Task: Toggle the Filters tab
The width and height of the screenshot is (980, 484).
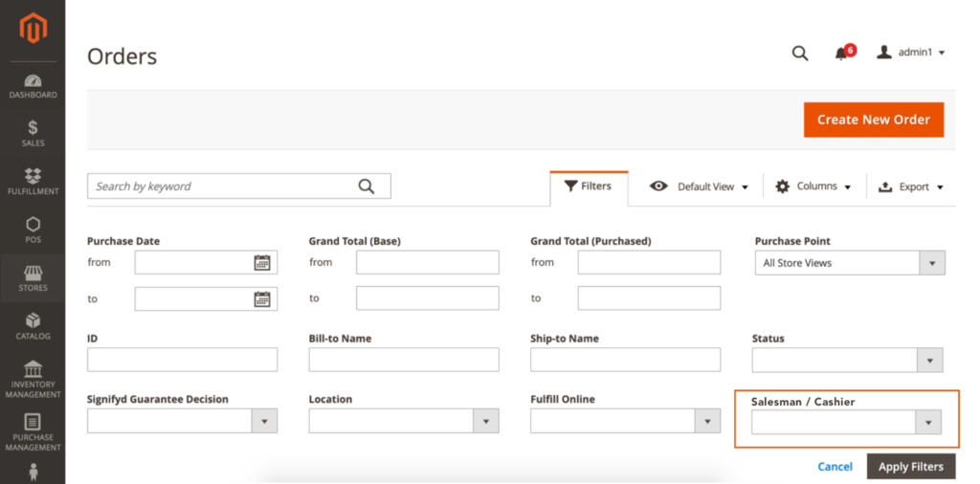Action: click(x=589, y=187)
